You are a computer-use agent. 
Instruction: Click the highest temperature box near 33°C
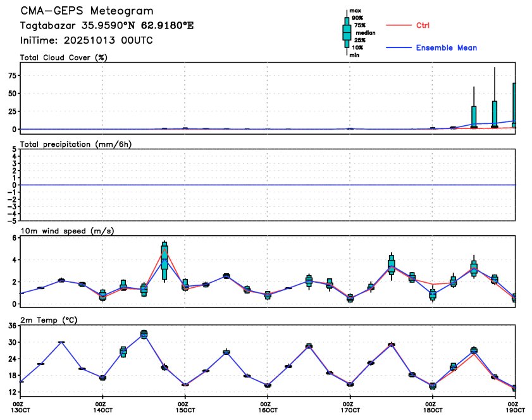tap(144, 334)
